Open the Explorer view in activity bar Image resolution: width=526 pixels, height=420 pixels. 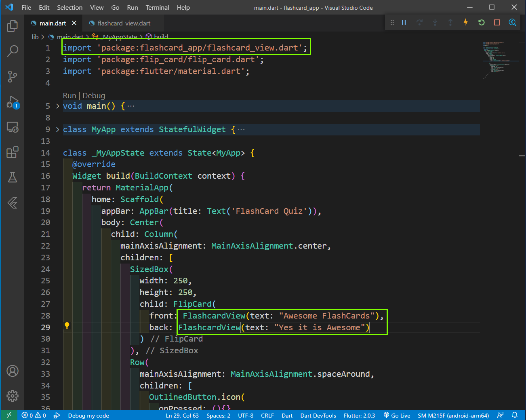(13, 26)
